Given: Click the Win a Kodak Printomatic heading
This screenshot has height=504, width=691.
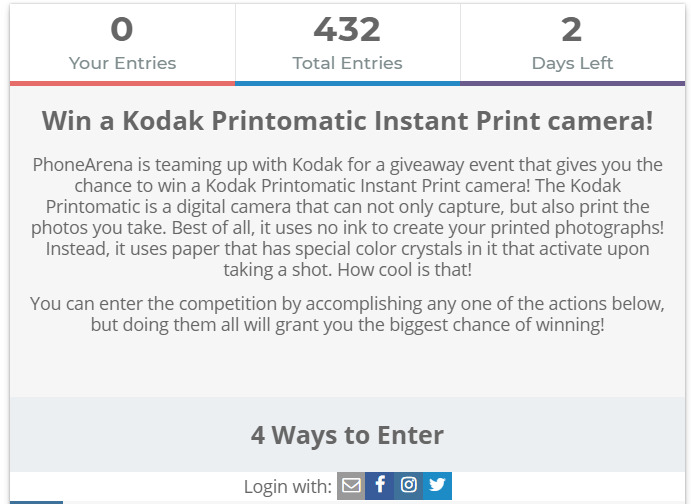Looking at the screenshot, I should (x=347, y=120).
